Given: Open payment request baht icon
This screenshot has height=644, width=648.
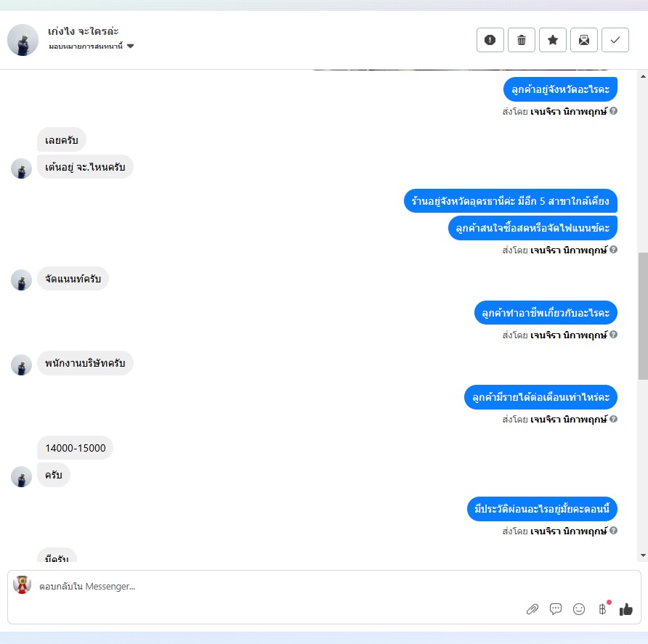Looking at the screenshot, I should 602,609.
